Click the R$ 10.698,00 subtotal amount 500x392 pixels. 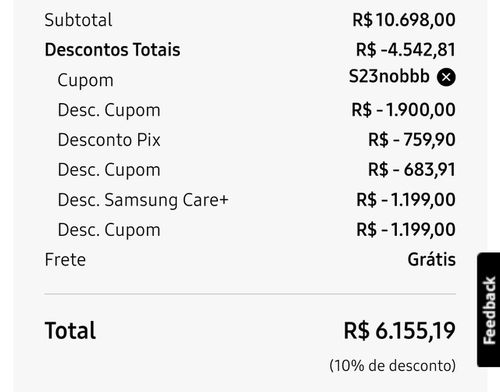pos(404,20)
